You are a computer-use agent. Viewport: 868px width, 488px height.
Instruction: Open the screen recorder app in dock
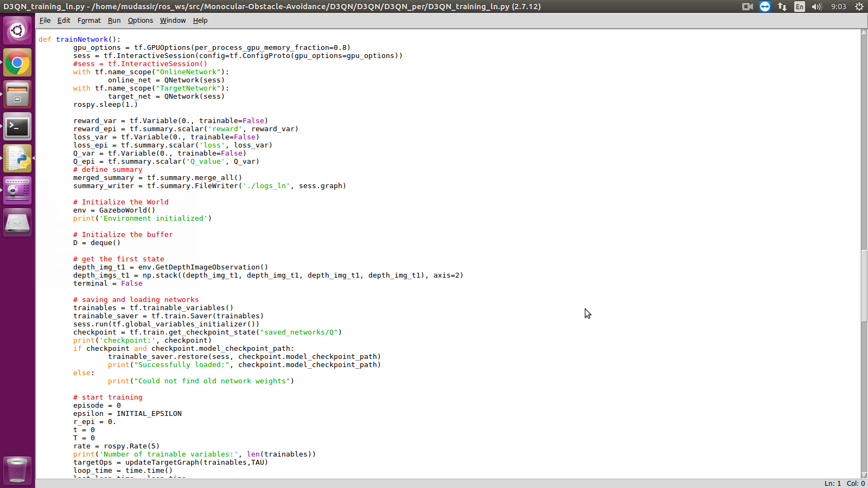tap(17, 191)
